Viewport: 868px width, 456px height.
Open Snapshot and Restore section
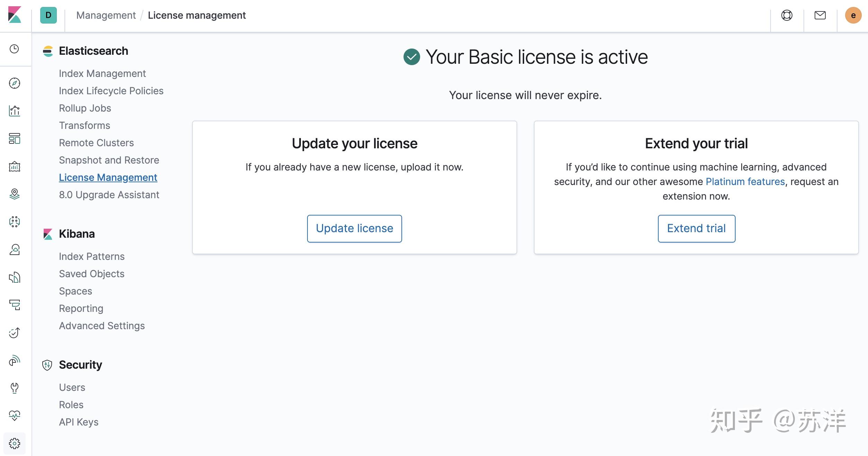point(109,160)
